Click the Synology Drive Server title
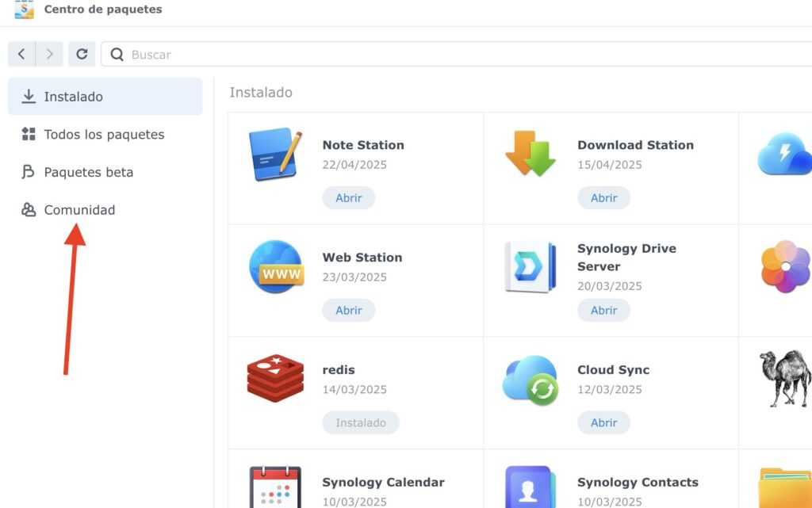Screen dimensions: 812x508 click(626, 257)
